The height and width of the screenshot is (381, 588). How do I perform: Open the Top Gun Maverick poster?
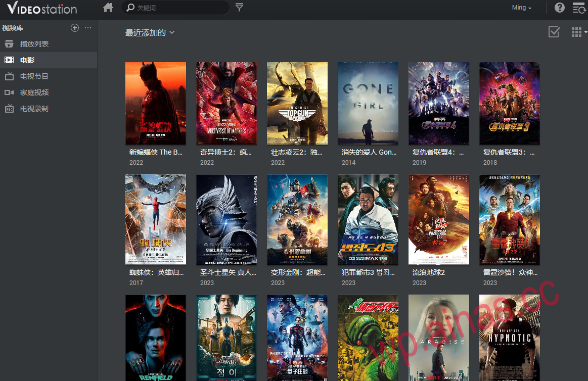(x=297, y=104)
